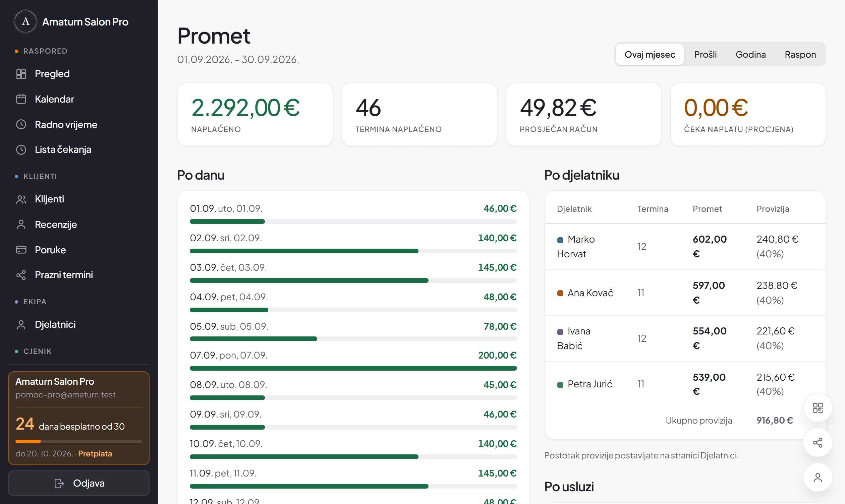The image size is (845, 504).
Task: Select the Ovaj mjesec period tab
Action: pyautogui.click(x=650, y=54)
